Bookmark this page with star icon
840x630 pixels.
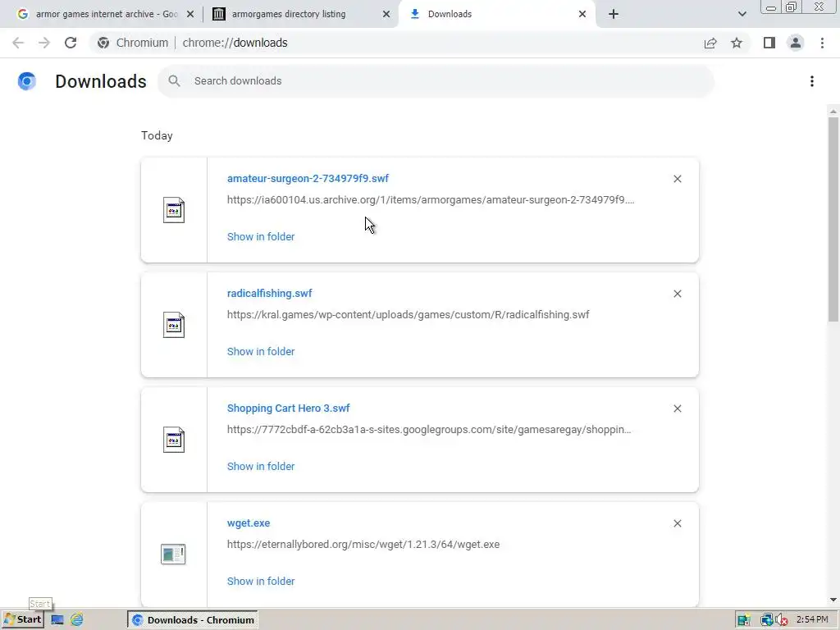(737, 43)
